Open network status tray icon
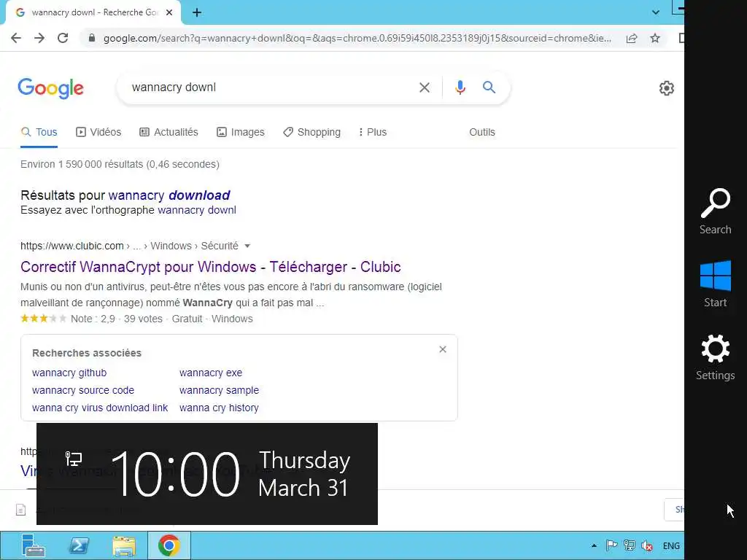The image size is (747, 560). click(630, 545)
